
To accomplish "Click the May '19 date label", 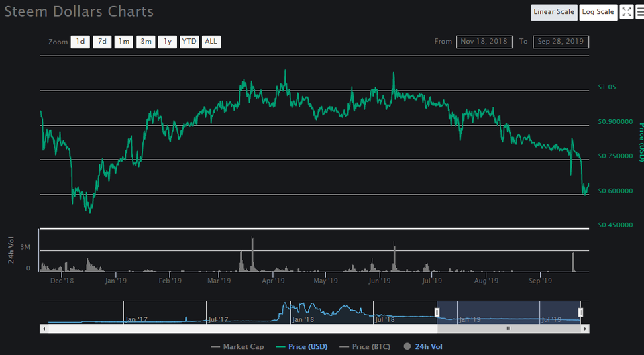I will pyautogui.click(x=326, y=281).
